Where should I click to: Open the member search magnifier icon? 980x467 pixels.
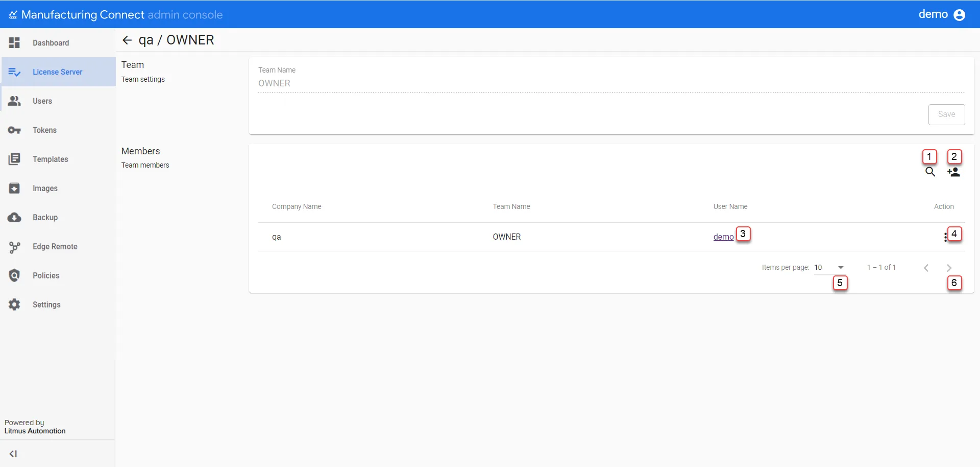tap(930, 172)
